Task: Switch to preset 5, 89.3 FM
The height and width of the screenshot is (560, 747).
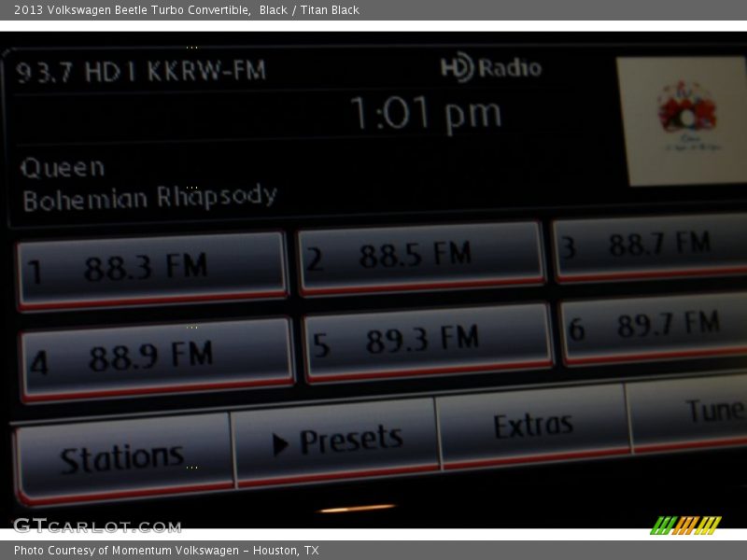Action: (x=428, y=342)
